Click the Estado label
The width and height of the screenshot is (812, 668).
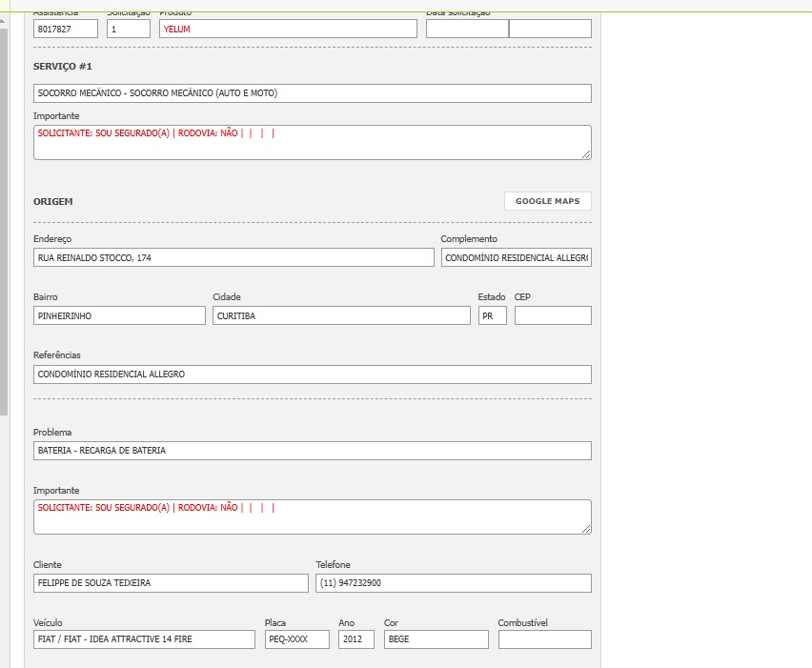point(492,296)
